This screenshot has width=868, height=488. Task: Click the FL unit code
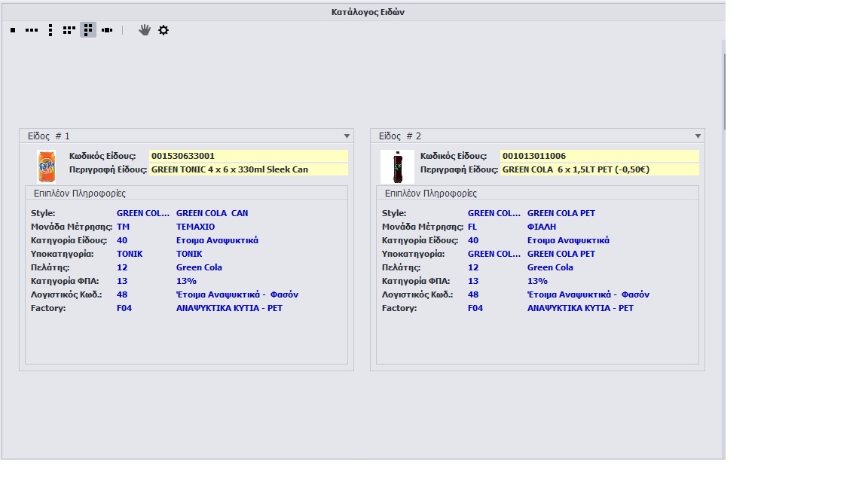click(472, 227)
